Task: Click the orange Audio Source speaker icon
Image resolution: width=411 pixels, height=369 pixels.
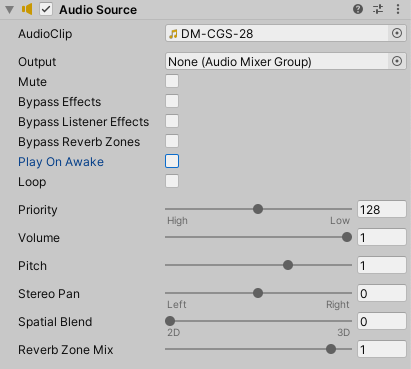Action: tap(27, 9)
